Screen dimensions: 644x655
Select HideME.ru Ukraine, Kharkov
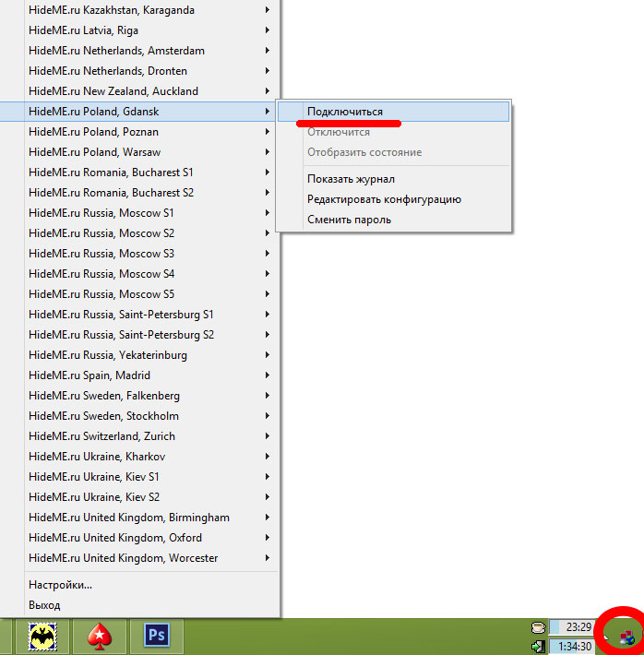[137, 457]
